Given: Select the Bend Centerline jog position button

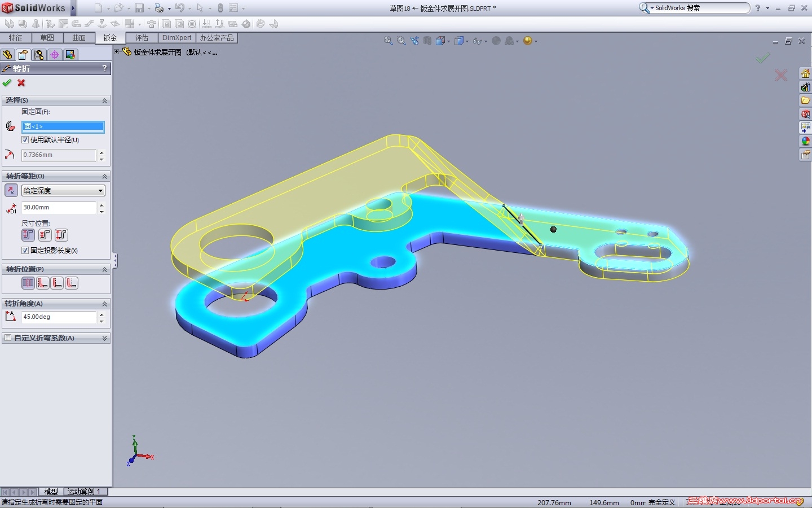Looking at the screenshot, I should [28, 283].
